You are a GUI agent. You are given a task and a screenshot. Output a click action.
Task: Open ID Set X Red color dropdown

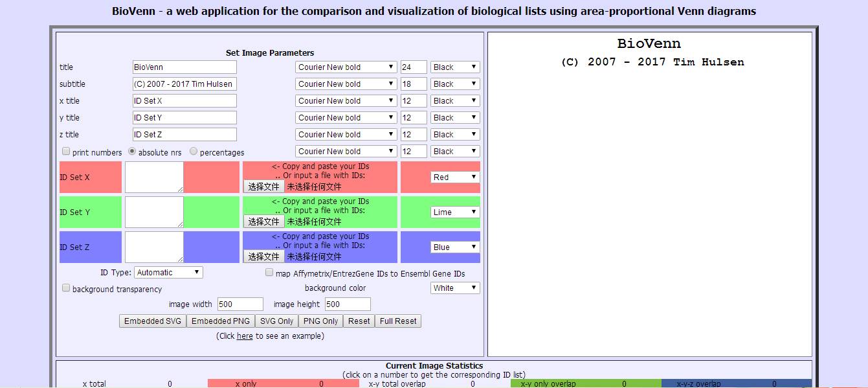tap(455, 177)
